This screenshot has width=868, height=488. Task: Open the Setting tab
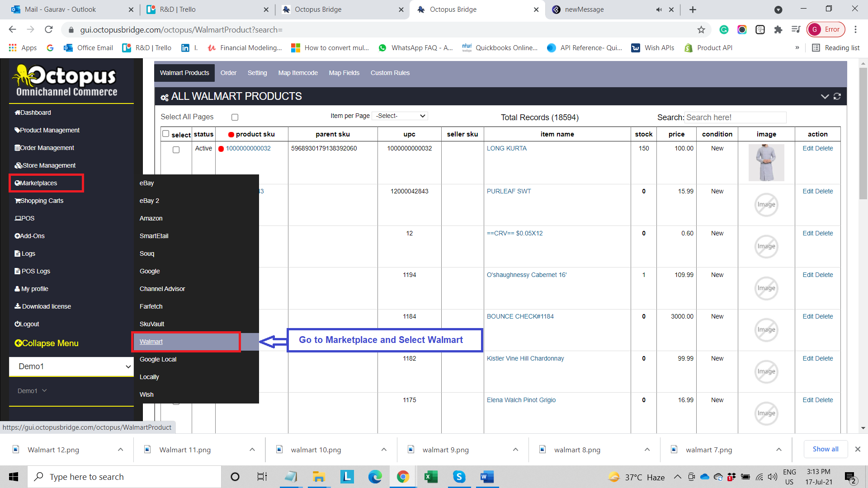[x=257, y=73]
